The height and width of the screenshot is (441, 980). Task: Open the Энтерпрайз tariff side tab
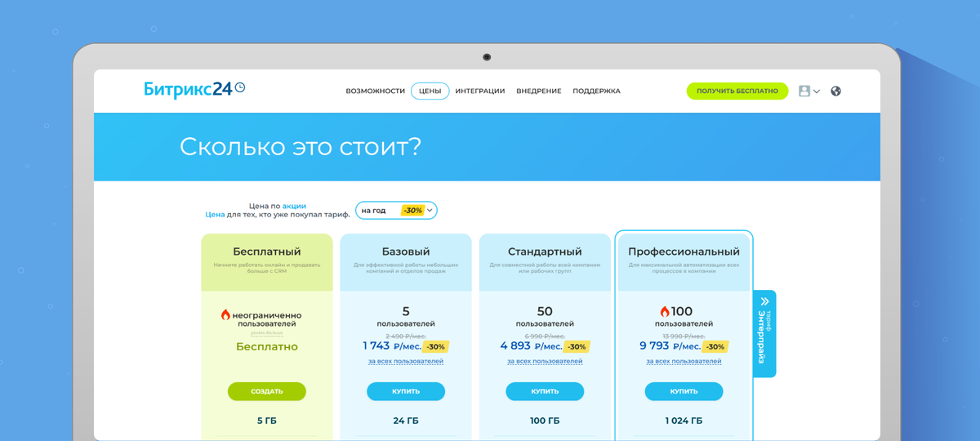(764, 333)
